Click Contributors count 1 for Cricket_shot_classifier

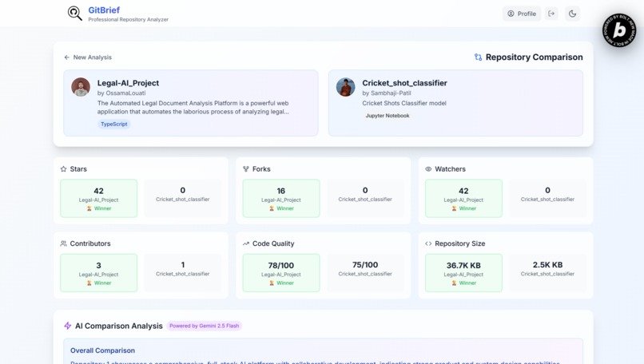[183, 265]
